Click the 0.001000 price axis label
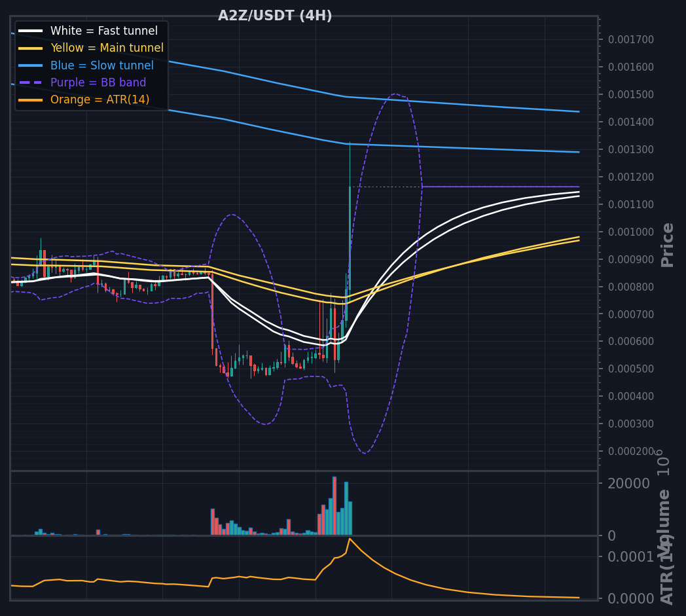686x616 pixels. 631,232
